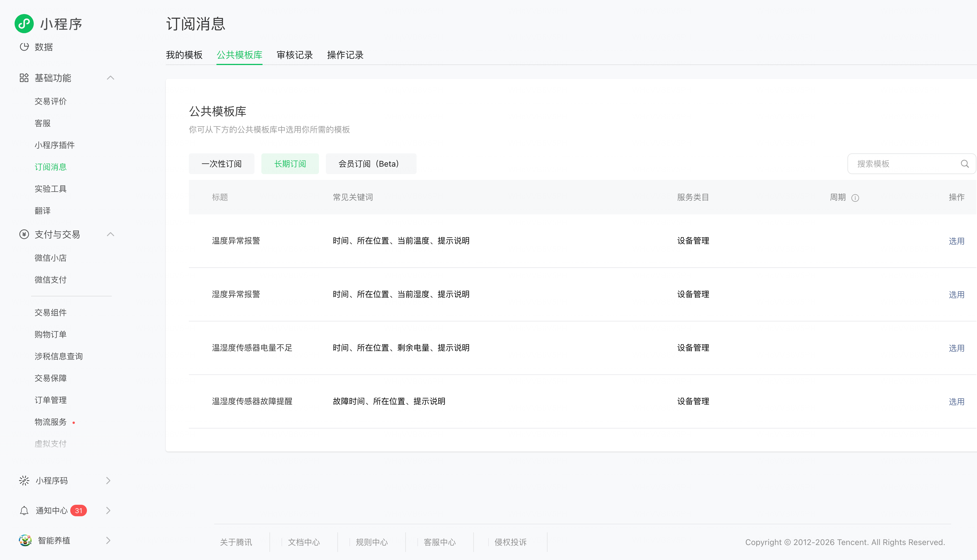The height and width of the screenshot is (560, 977).
Task: Expand the 通知中心 menu arrow
Action: coord(108,511)
